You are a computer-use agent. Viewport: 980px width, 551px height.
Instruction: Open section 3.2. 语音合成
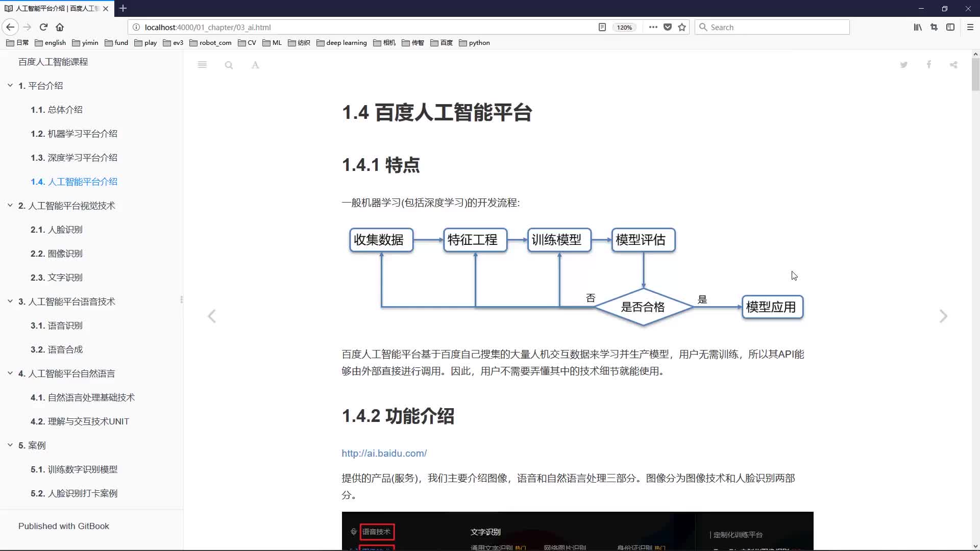[x=56, y=349]
